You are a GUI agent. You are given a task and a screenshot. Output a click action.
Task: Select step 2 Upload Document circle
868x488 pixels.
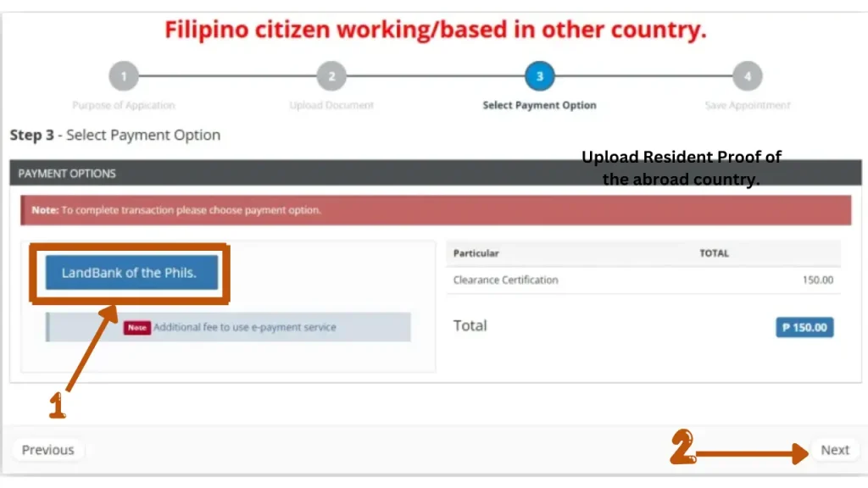[x=331, y=75]
